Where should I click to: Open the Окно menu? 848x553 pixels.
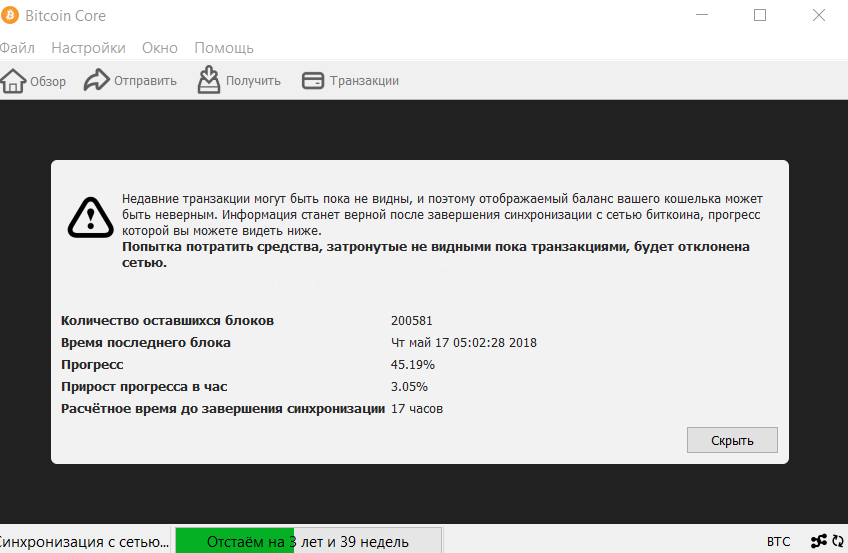[x=160, y=48]
